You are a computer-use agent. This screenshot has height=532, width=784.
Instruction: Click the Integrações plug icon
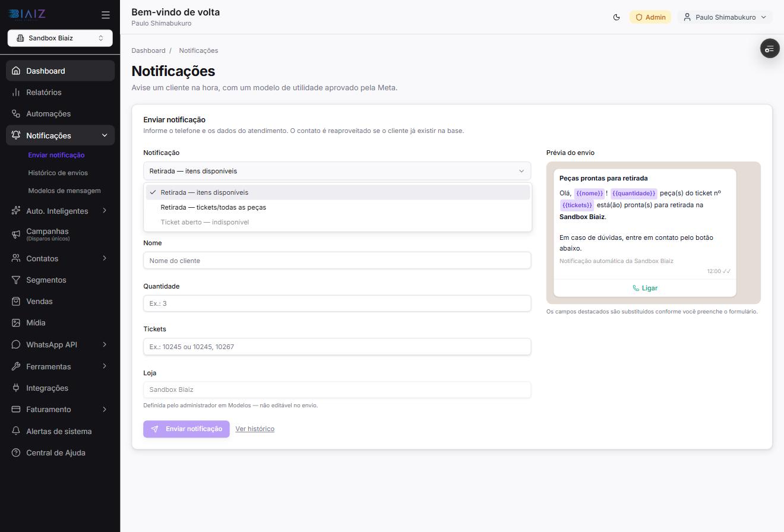(x=16, y=388)
